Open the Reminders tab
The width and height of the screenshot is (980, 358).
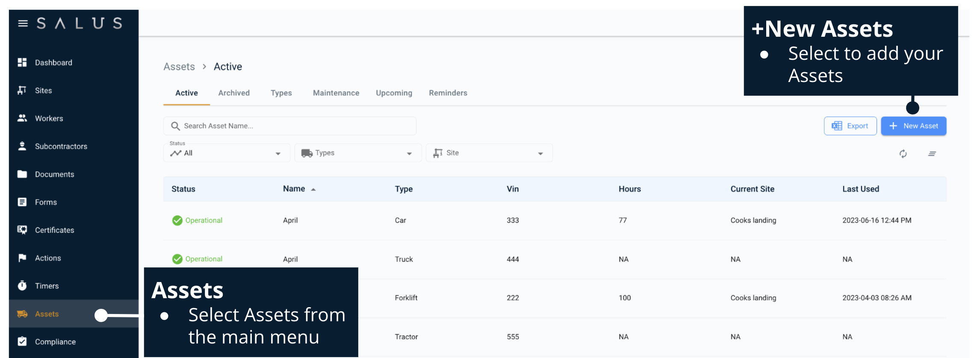(448, 93)
